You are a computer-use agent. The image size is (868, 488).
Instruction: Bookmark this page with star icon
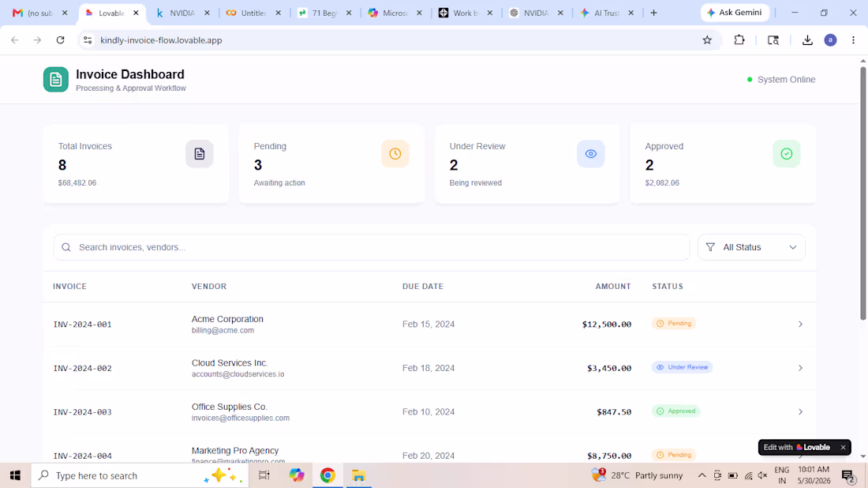[707, 40]
